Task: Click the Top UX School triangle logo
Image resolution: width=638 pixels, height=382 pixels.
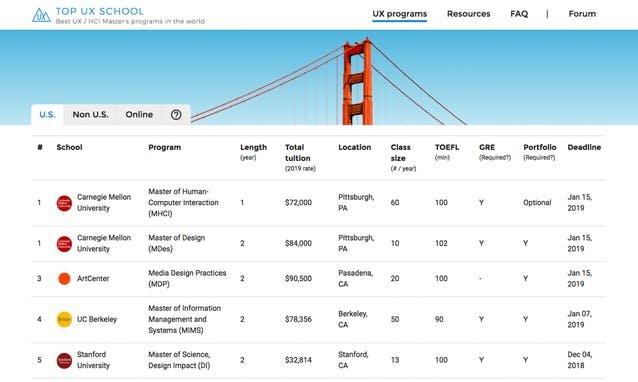Action: pyautogui.click(x=41, y=15)
